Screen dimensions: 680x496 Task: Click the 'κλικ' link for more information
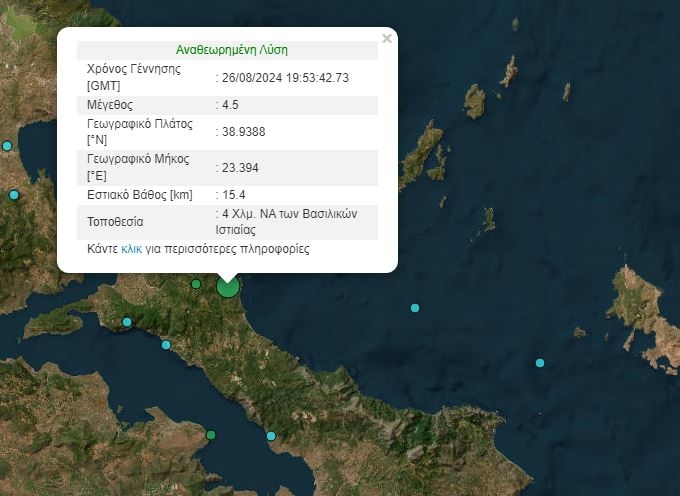(x=131, y=249)
